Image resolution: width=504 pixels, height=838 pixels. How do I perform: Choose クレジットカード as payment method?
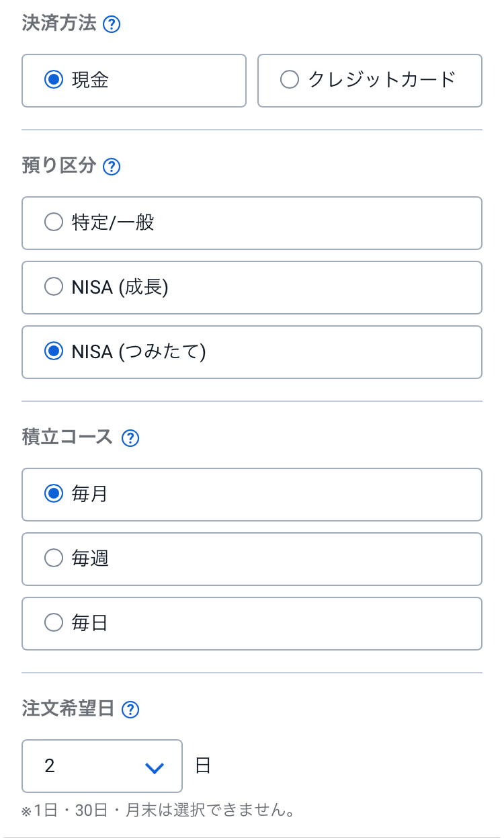point(370,81)
